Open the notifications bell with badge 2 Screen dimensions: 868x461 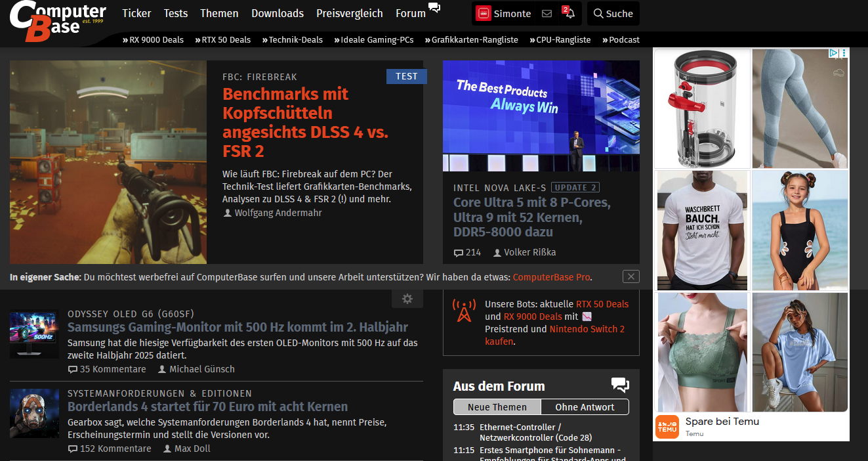[568, 12]
